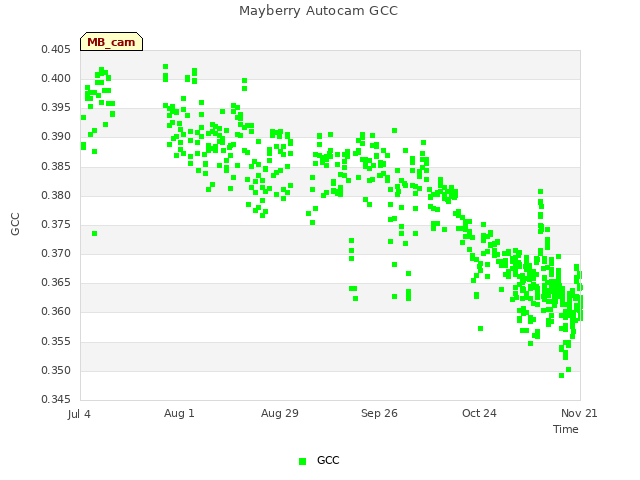Click the vertical GCC y-axis title
This screenshot has height=480, width=640.
point(15,224)
